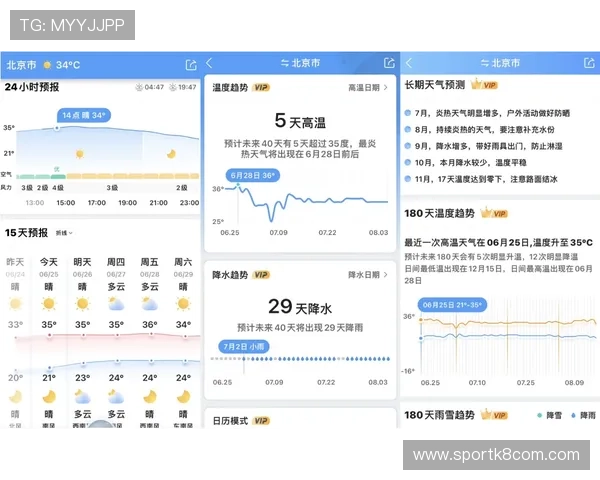Click the 4级 wind level label
The image size is (600, 480).
click(x=58, y=188)
